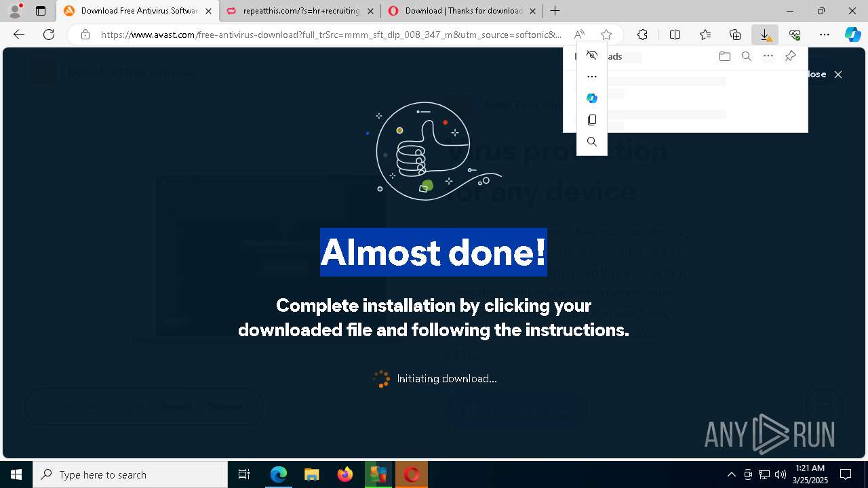Viewport: 868px width, 488px height.
Task: Click the avast.com address bar
Action: click(x=331, y=35)
